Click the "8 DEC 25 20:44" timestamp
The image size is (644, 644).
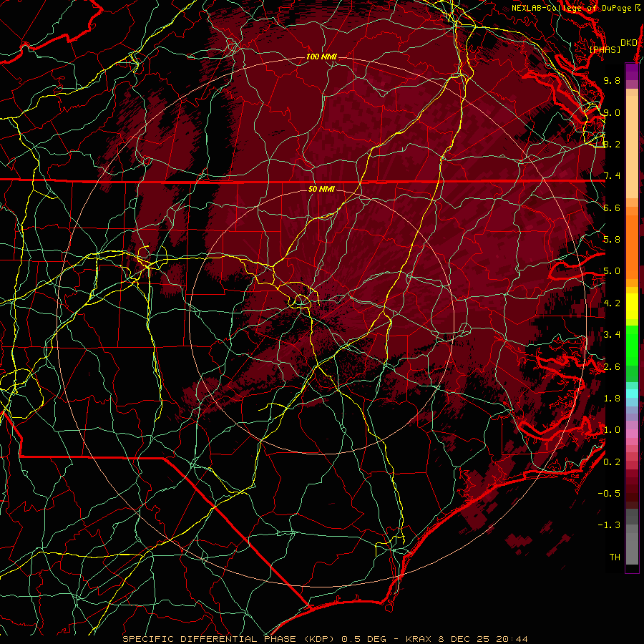[x=483, y=639]
